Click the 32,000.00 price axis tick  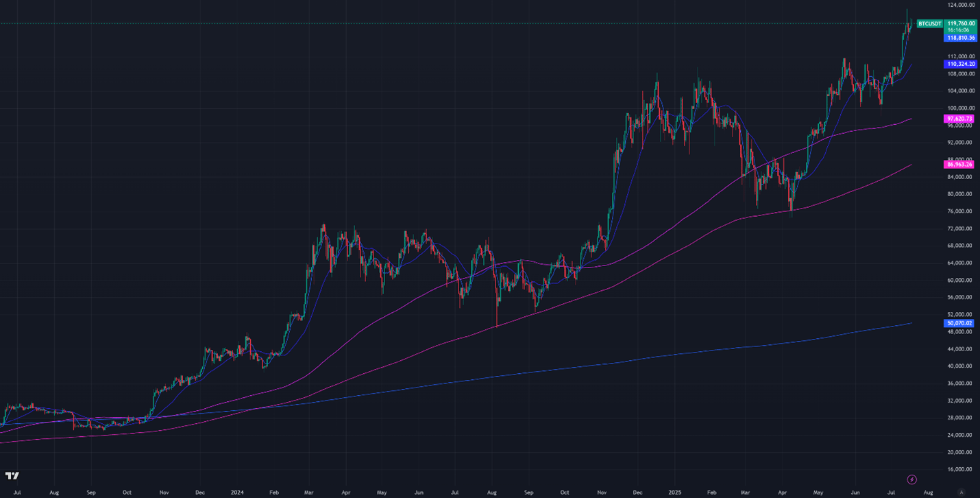[x=959, y=401]
